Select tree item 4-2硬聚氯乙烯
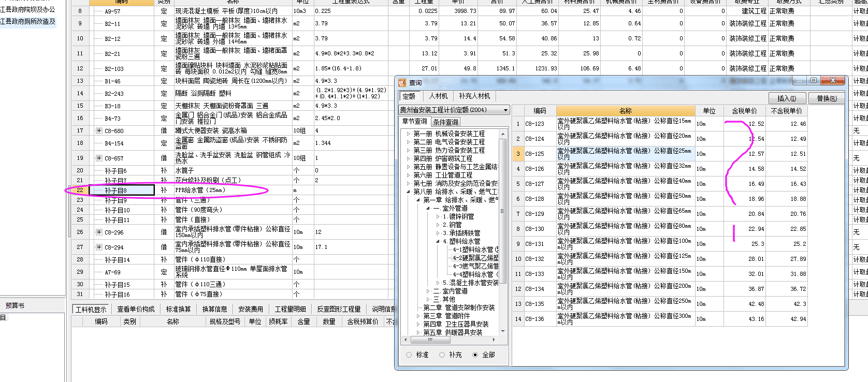This screenshot has height=382, width=868. click(x=475, y=258)
